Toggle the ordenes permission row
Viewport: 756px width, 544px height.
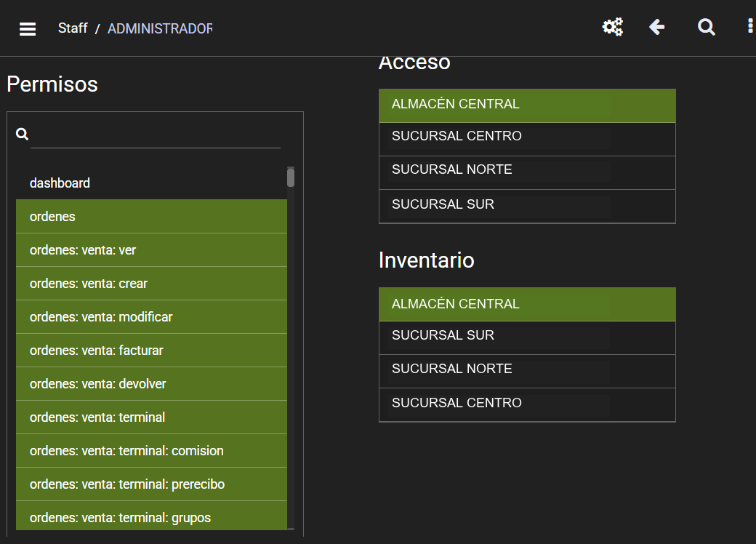(151, 217)
